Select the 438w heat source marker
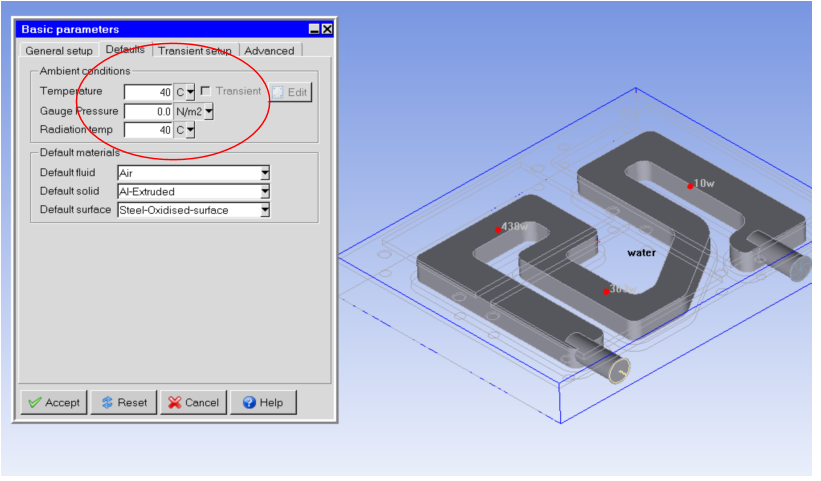 (x=497, y=229)
